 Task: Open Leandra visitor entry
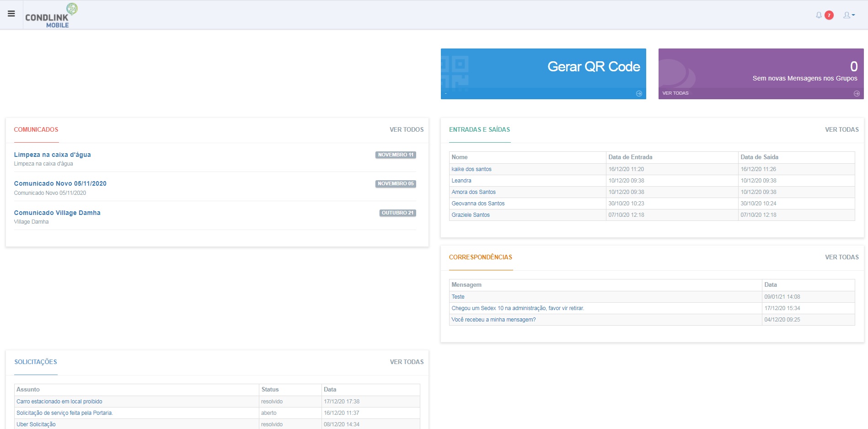(461, 181)
